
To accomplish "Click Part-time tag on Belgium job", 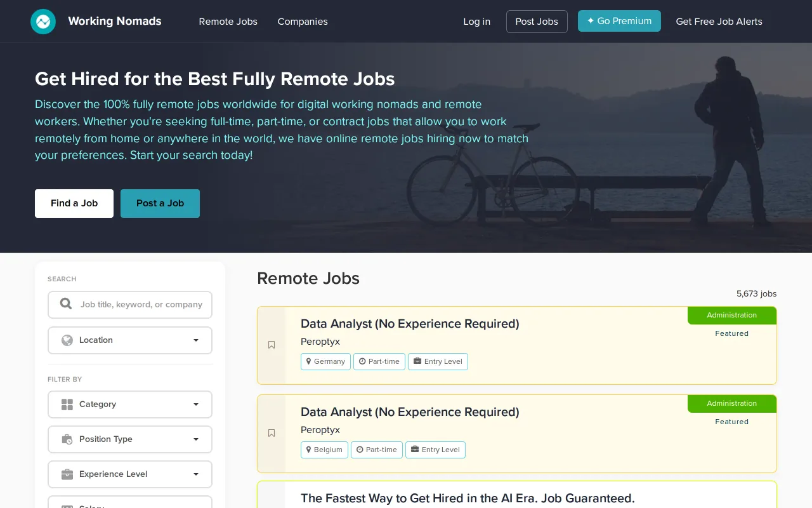I will click(377, 450).
